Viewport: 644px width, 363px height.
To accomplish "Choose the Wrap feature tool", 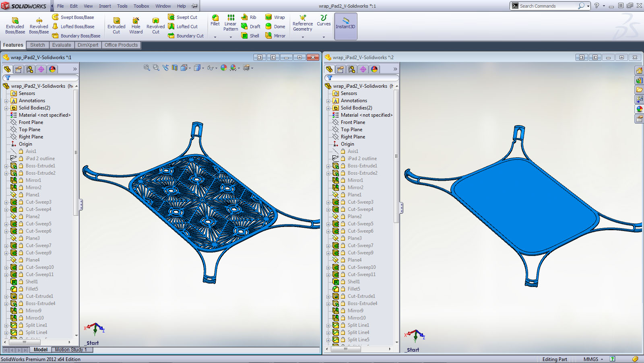I will 269,17.
